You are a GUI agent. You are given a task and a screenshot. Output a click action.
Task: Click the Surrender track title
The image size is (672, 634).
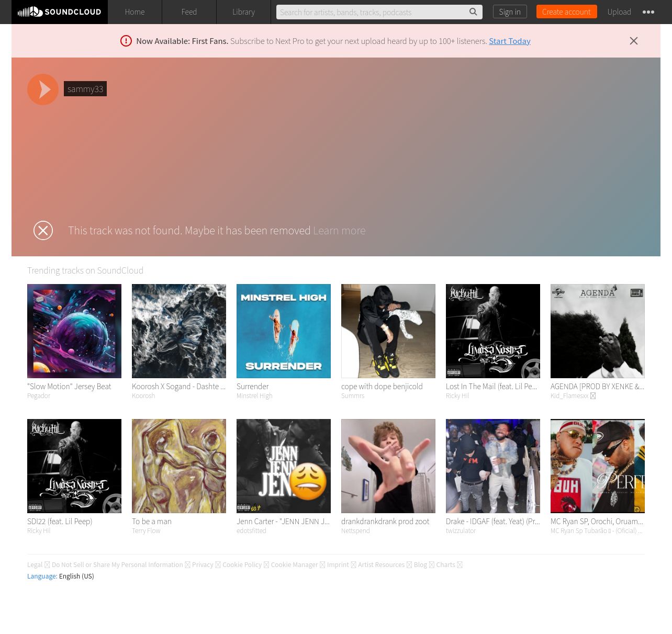click(x=252, y=387)
